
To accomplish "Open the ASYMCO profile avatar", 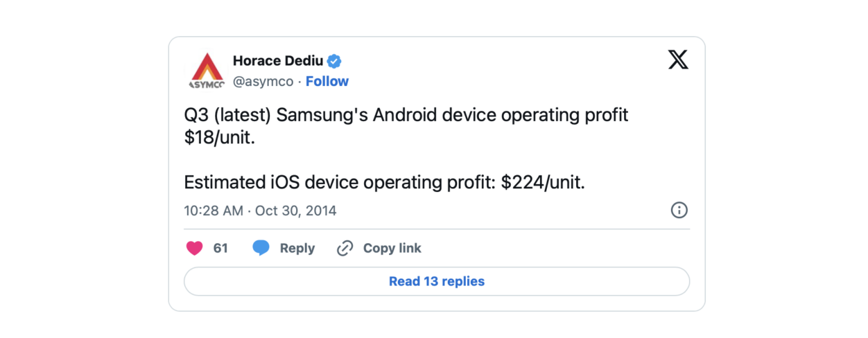I will click(x=206, y=71).
